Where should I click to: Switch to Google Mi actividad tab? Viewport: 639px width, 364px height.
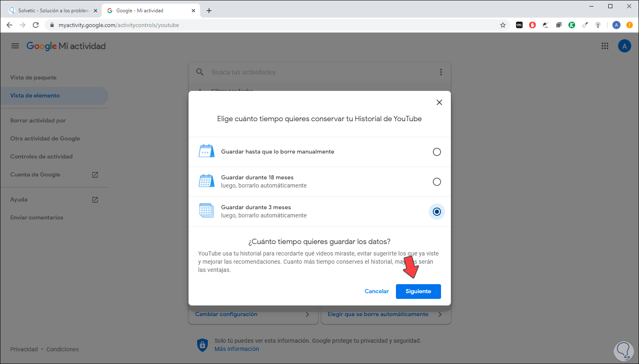pyautogui.click(x=150, y=11)
